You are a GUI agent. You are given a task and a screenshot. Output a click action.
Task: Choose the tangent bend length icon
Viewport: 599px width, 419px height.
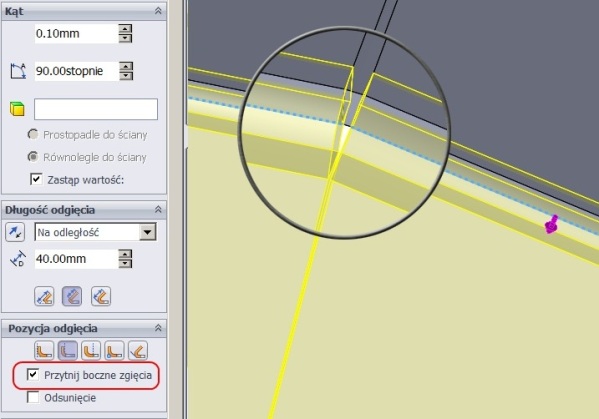101,296
